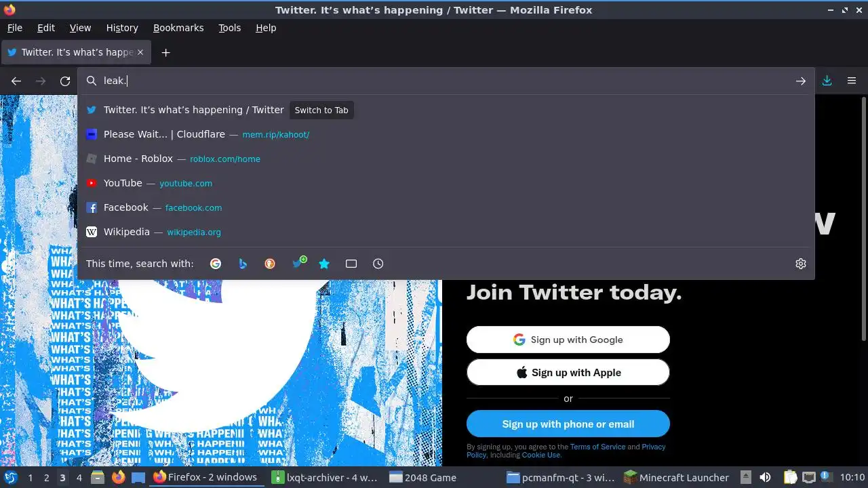The height and width of the screenshot is (488, 868).
Task: Click the facebook.com URL
Action: point(193,208)
